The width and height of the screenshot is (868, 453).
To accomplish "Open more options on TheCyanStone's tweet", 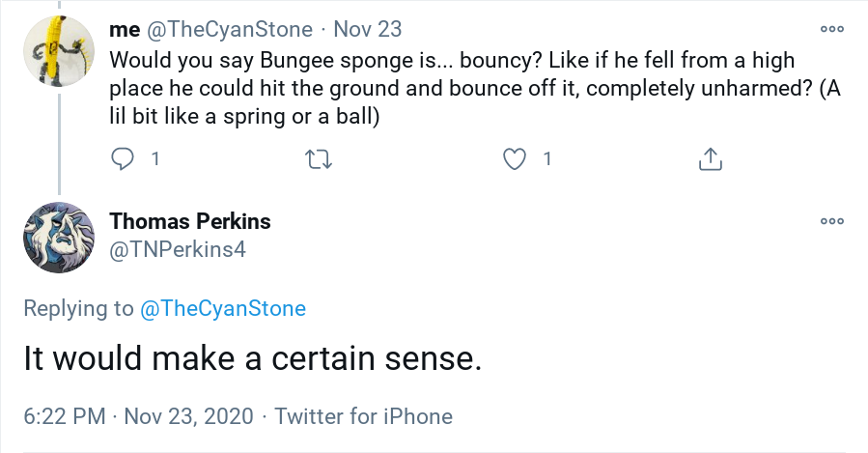I will [x=831, y=29].
